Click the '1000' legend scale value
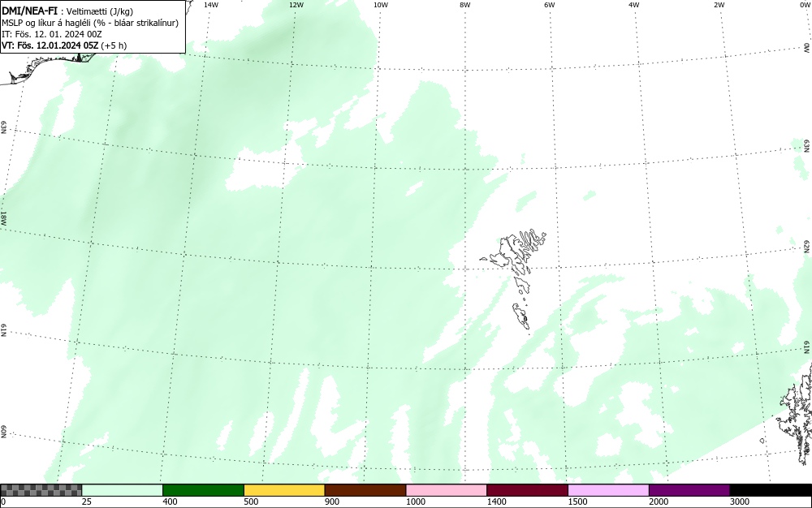 (415, 502)
